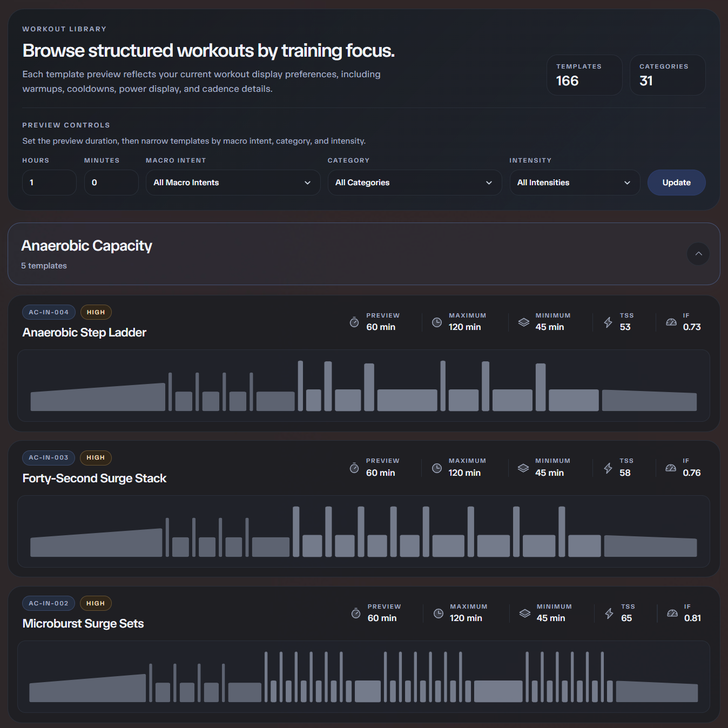Open the Anaerobic Step Ladder workout title

pos(84,333)
